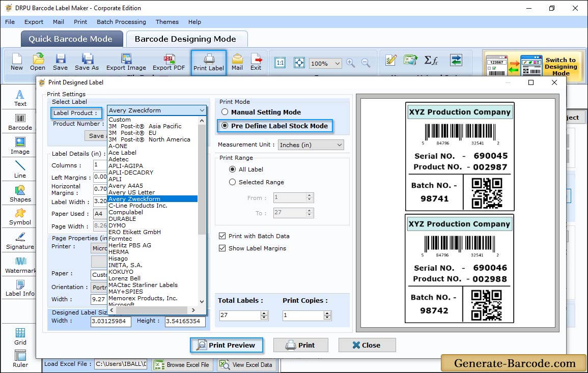This screenshot has width=588, height=373.
Task: Select the Line tool in sidebar
Action: click(x=20, y=170)
